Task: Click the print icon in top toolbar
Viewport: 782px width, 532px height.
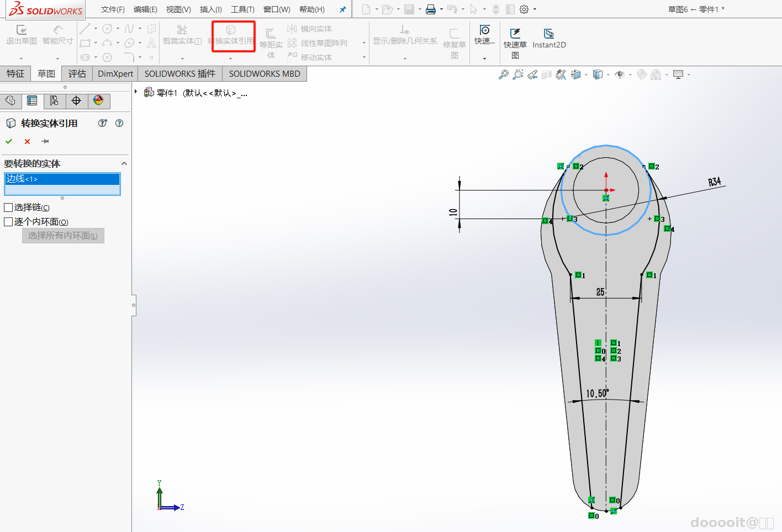Action: click(431, 9)
